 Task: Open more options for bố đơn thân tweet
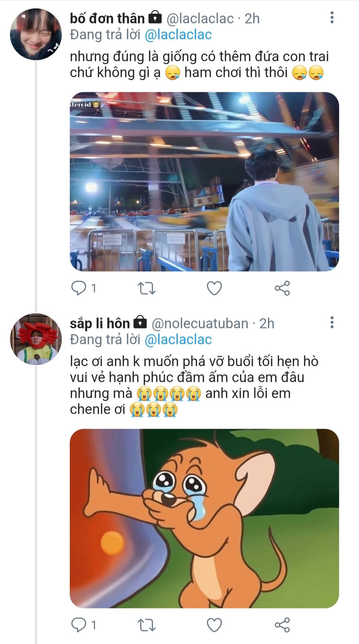pyautogui.click(x=332, y=17)
